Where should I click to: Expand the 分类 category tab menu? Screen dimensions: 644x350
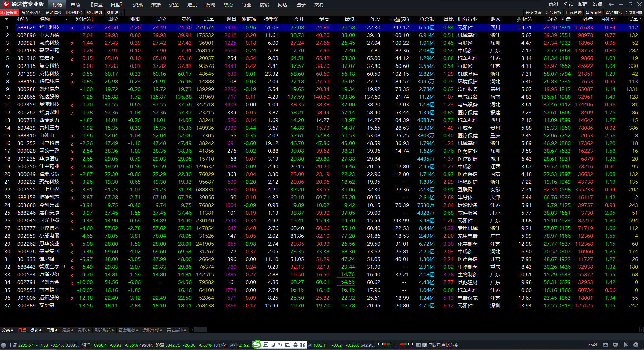(8, 330)
